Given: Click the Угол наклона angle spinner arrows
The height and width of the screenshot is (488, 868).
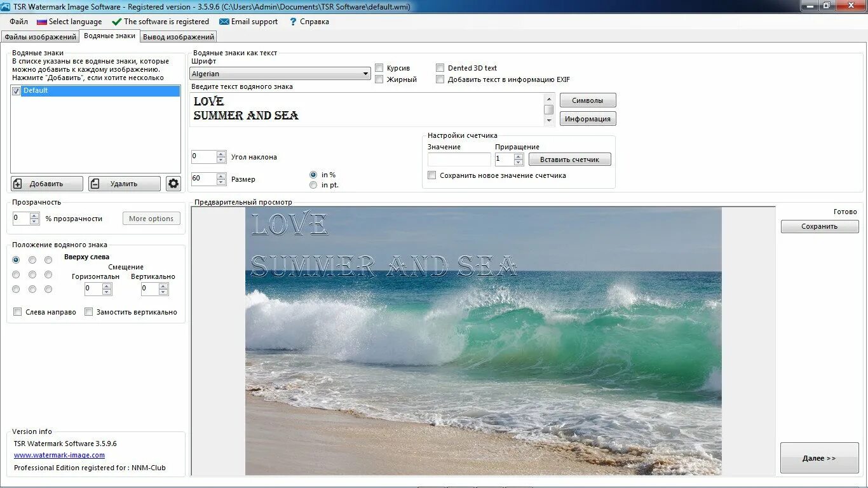Looking at the screenshot, I should point(221,157).
